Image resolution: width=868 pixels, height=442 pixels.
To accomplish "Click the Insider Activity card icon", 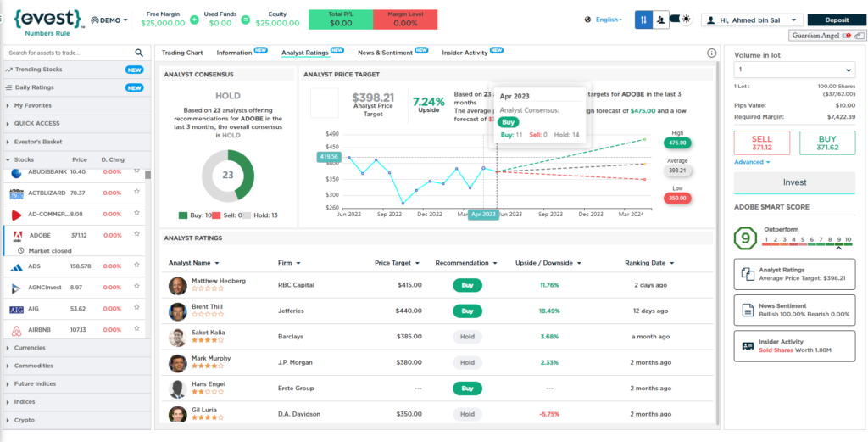I will pos(748,346).
